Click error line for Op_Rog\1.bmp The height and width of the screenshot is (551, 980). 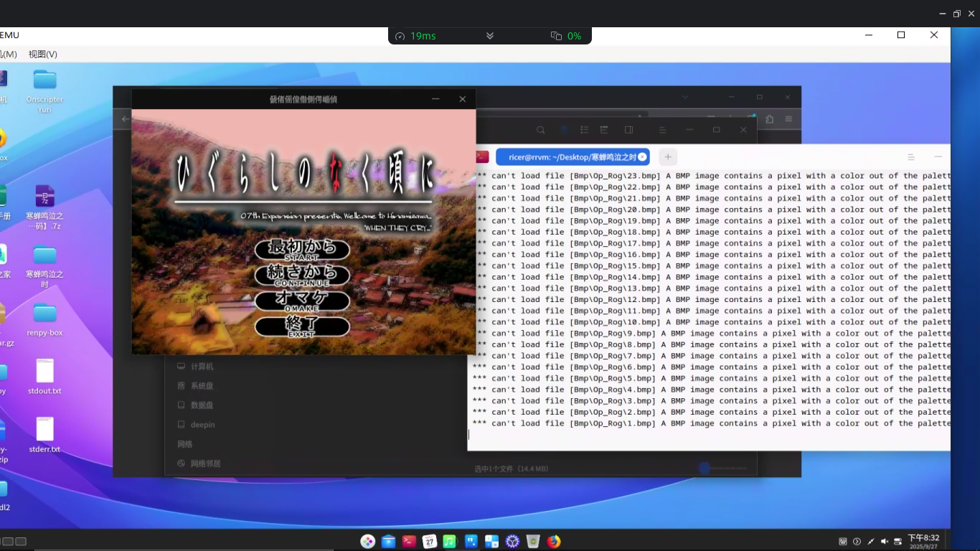(x=711, y=423)
